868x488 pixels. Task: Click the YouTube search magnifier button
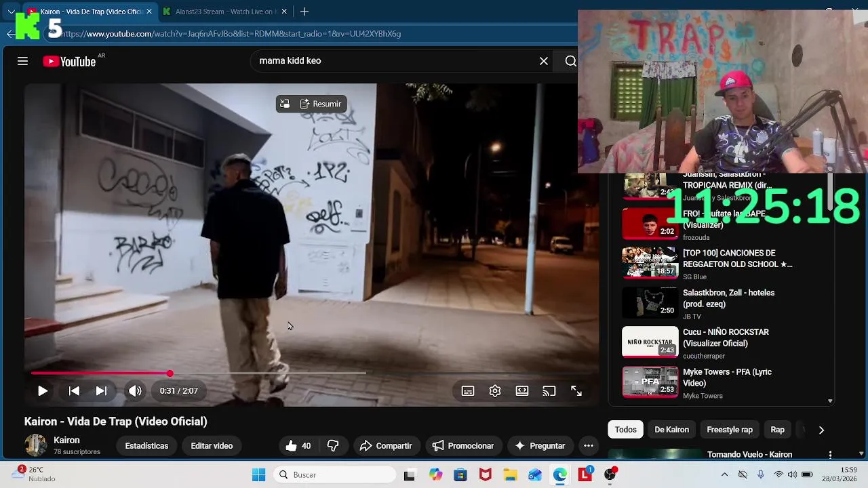point(570,61)
